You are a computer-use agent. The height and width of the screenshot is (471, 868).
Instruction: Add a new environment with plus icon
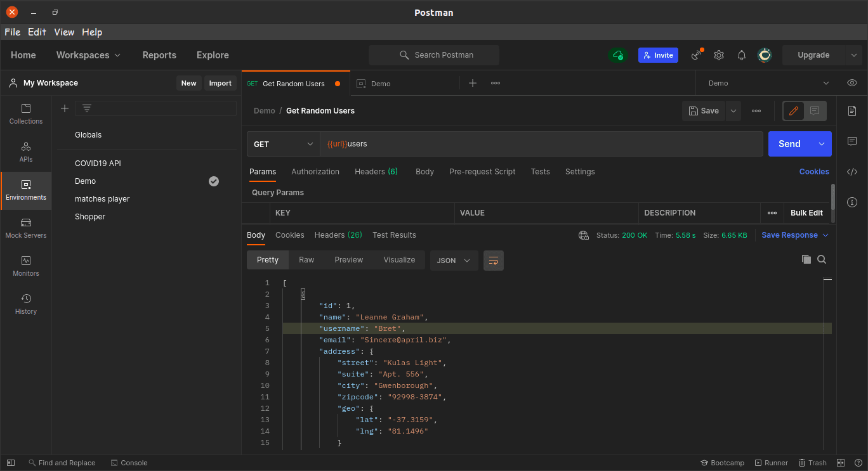pos(64,108)
